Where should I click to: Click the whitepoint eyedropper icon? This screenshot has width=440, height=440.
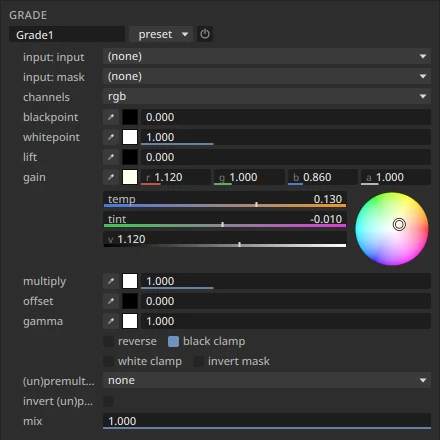pyautogui.click(x=111, y=137)
